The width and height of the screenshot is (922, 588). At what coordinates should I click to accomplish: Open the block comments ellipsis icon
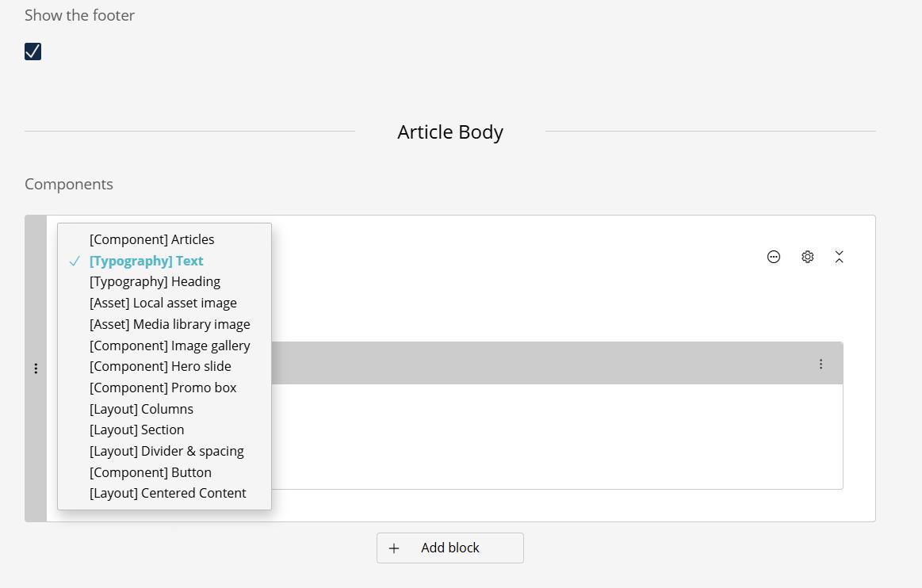(774, 257)
